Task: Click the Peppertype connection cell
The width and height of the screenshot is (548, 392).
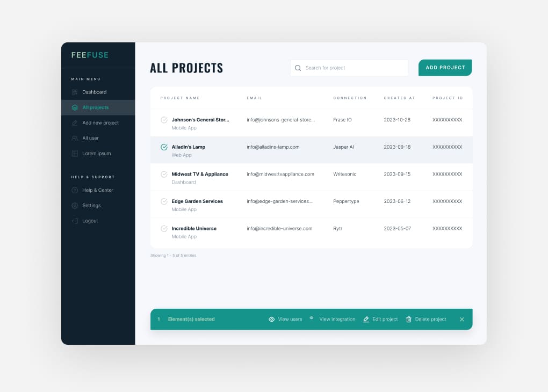Action: click(x=346, y=201)
